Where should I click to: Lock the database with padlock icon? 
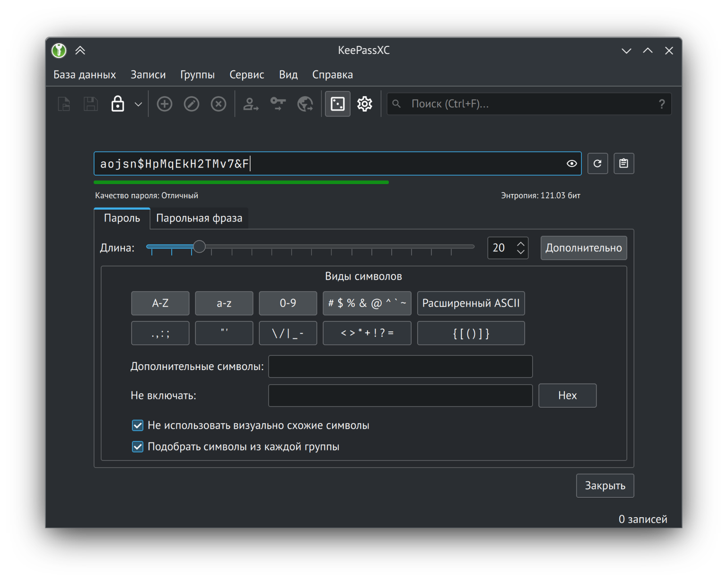coord(118,104)
